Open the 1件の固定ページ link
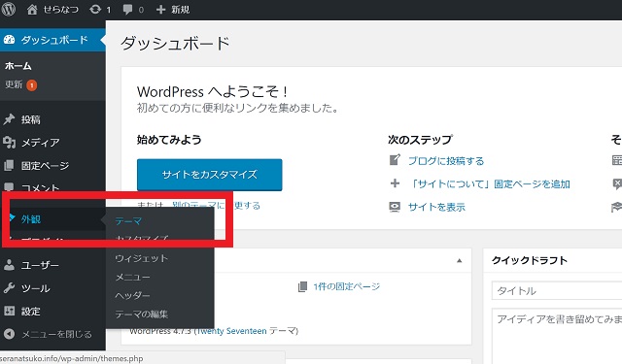Viewport: 622px width, 364px height. pos(347,286)
